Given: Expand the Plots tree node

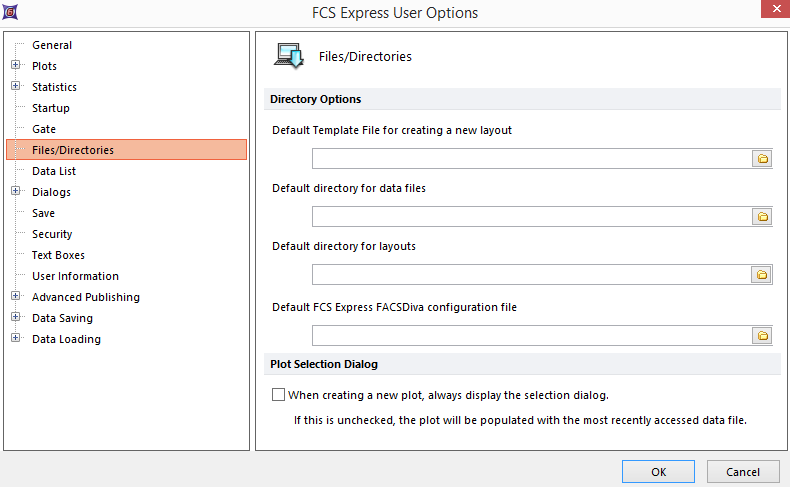Looking at the screenshot, I should tap(16, 66).
